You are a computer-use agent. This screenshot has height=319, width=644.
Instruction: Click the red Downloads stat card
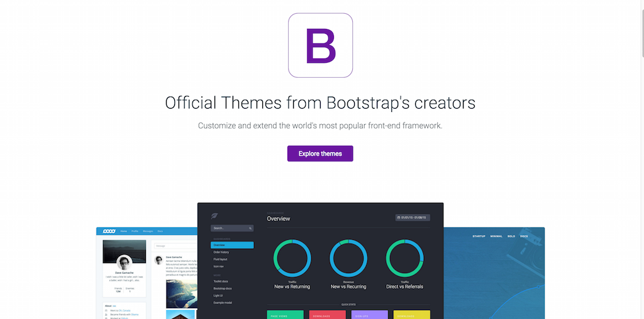pos(327,315)
